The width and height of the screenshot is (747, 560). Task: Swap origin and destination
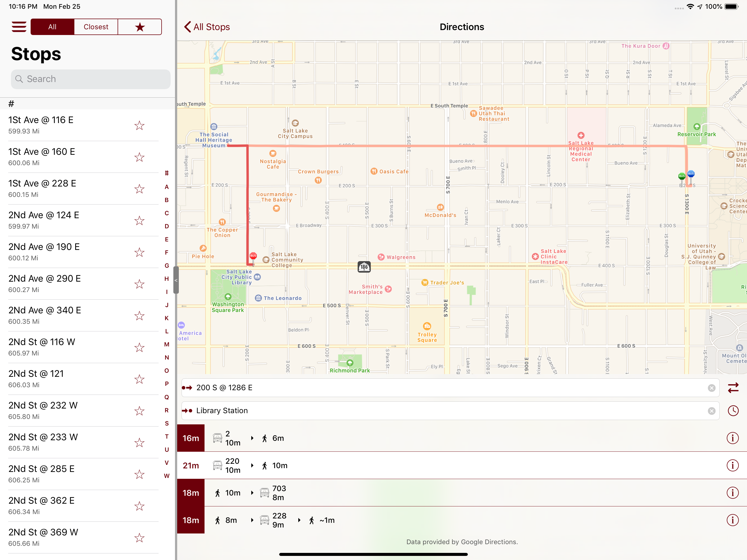click(733, 388)
